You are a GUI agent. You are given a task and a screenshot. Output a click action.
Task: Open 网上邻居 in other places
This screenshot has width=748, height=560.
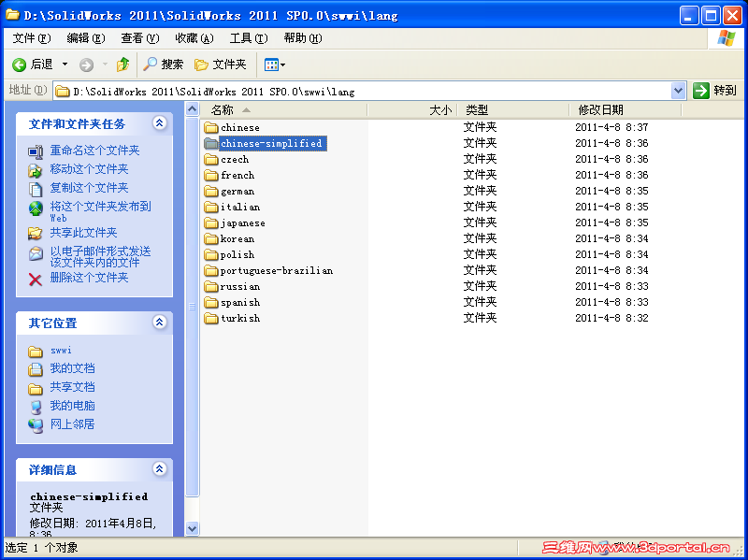(x=73, y=424)
